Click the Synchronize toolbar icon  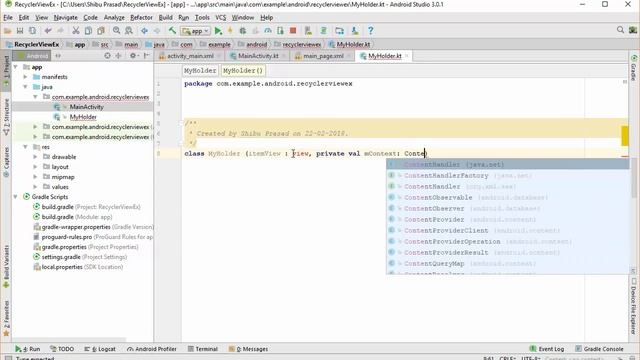coord(32,31)
